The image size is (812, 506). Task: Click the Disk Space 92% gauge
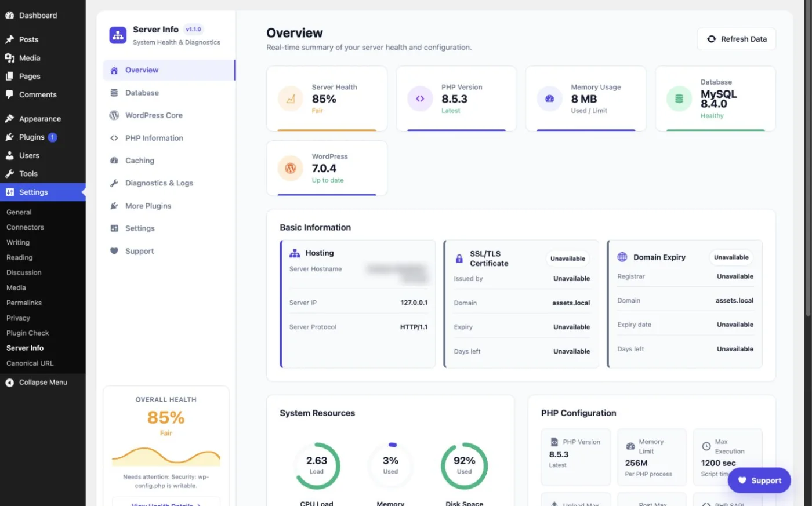pyautogui.click(x=464, y=466)
